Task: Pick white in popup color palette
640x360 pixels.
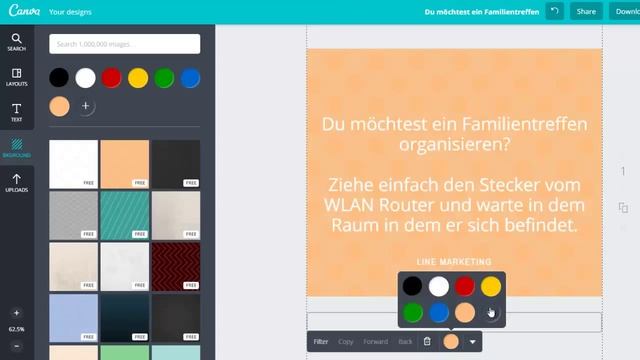Action: coord(439,286)
